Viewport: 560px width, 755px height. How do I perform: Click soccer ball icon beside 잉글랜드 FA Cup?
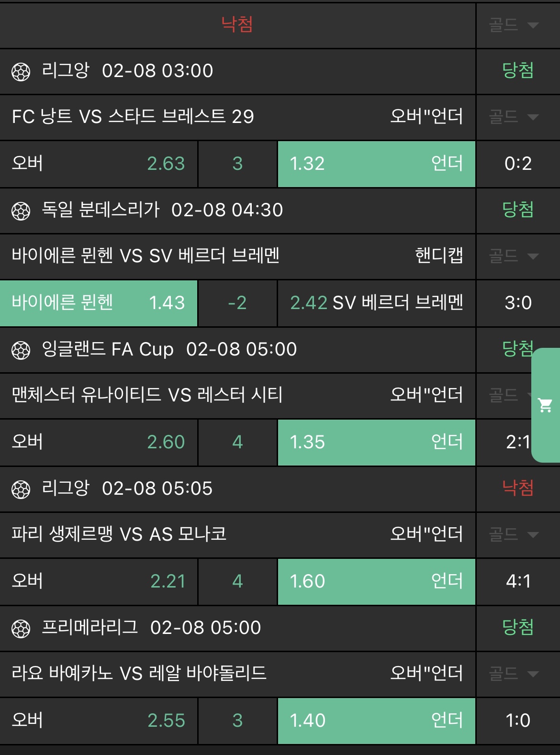click(21, 350)
